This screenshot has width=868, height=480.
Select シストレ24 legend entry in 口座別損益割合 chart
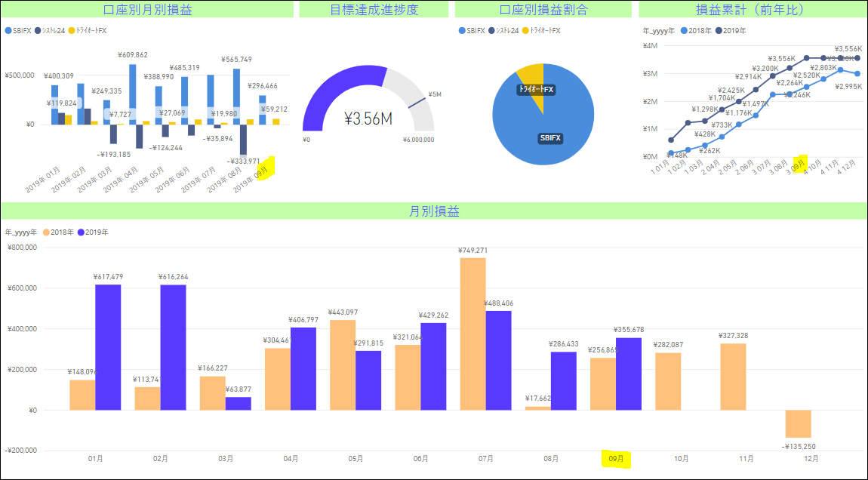[x=503, y=30]
